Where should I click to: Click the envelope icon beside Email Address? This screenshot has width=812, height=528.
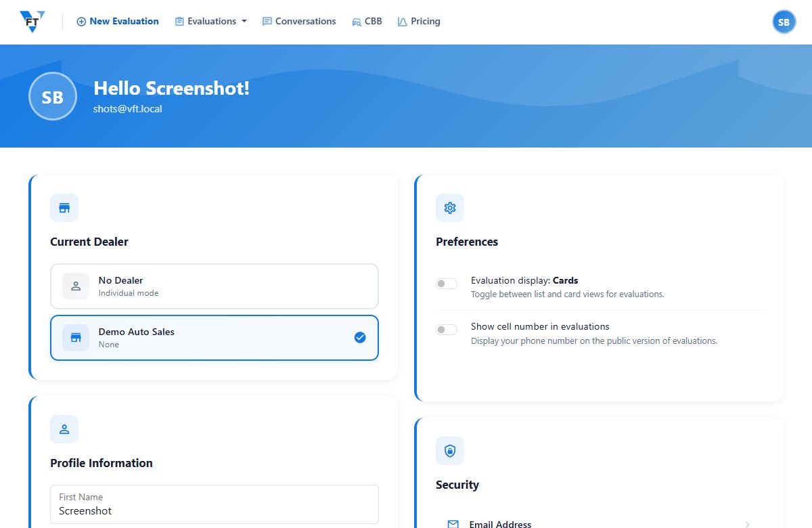click(x=453, y=524)
